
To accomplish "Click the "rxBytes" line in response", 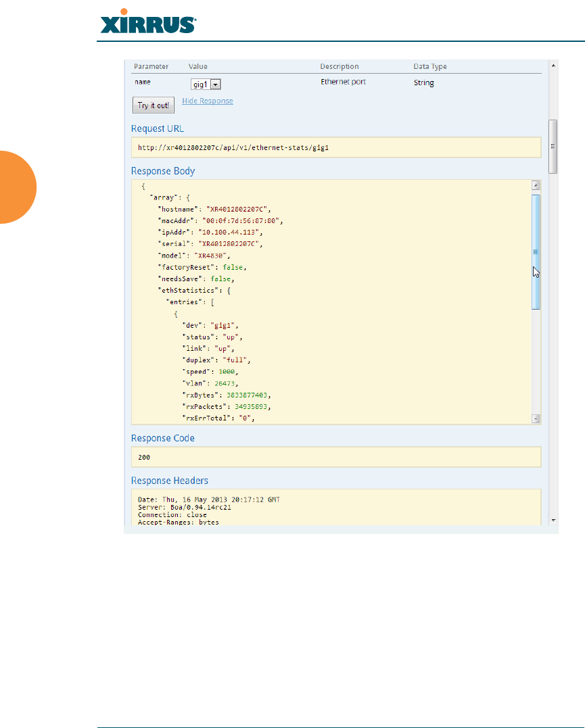I will tap(227, 395).
